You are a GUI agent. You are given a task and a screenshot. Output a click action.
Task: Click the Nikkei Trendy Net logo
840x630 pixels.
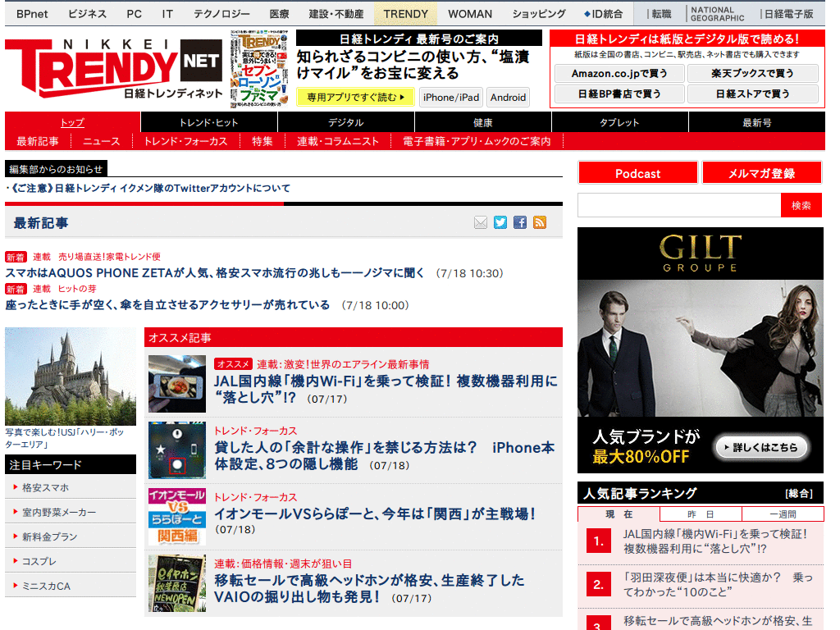[113, 69]
